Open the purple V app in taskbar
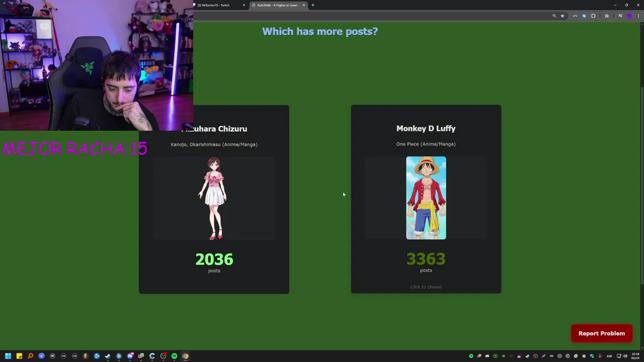Image resolution: width=644 pixels, height=362 pixels. click(x=41, y=356)
